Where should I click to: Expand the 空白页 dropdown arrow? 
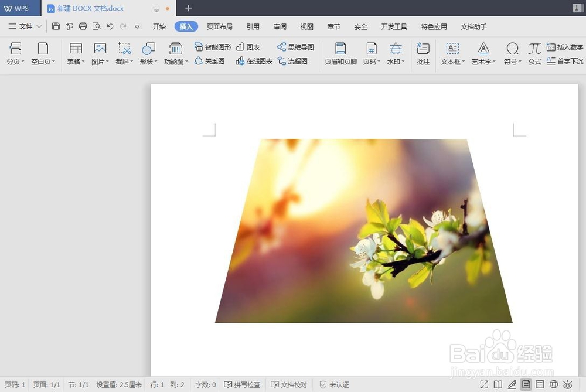coord(53,62)
